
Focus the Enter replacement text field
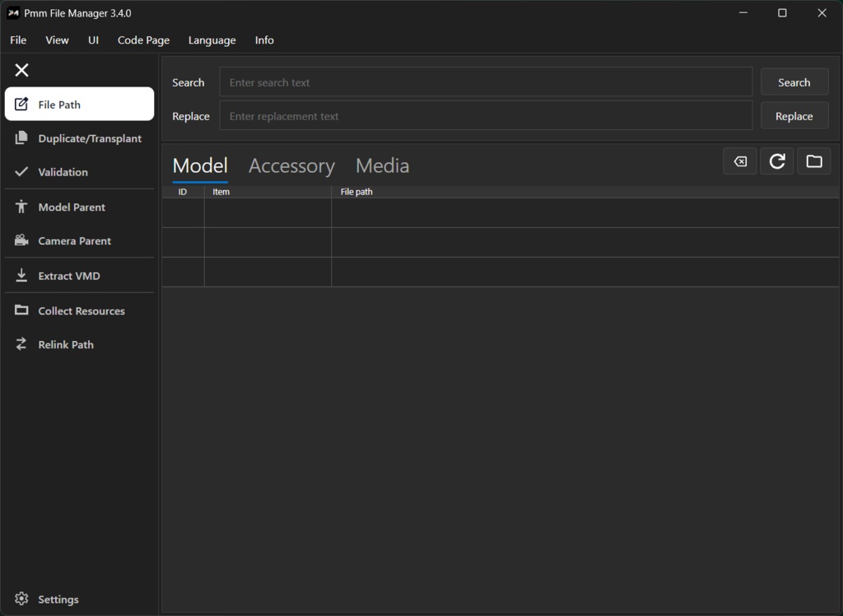click(486, 115)
